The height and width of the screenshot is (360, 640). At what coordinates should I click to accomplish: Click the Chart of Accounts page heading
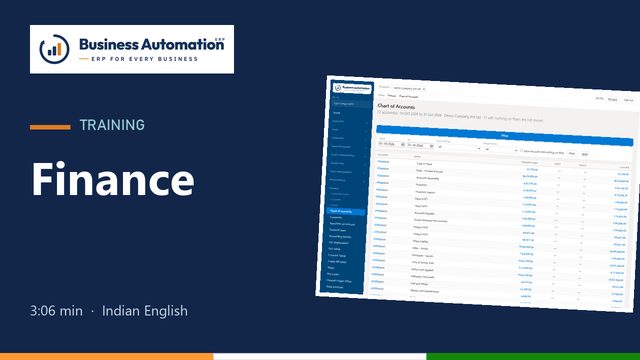(396, 107)
